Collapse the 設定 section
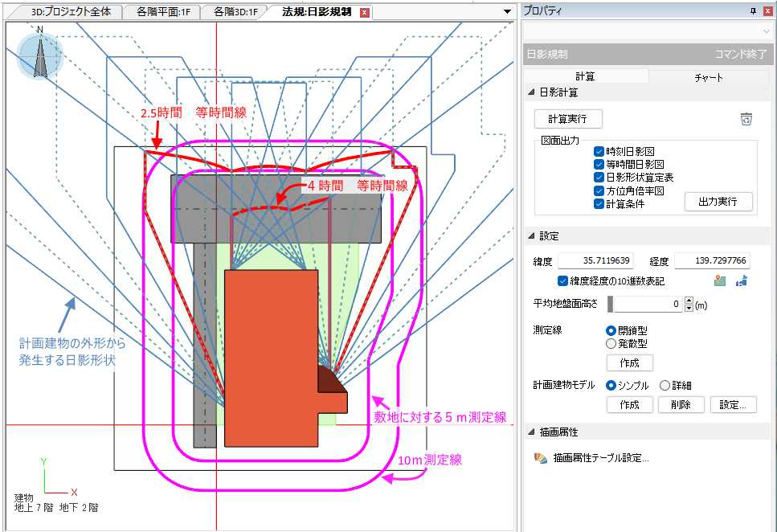777x532 pixels. [x=531, y=236]
